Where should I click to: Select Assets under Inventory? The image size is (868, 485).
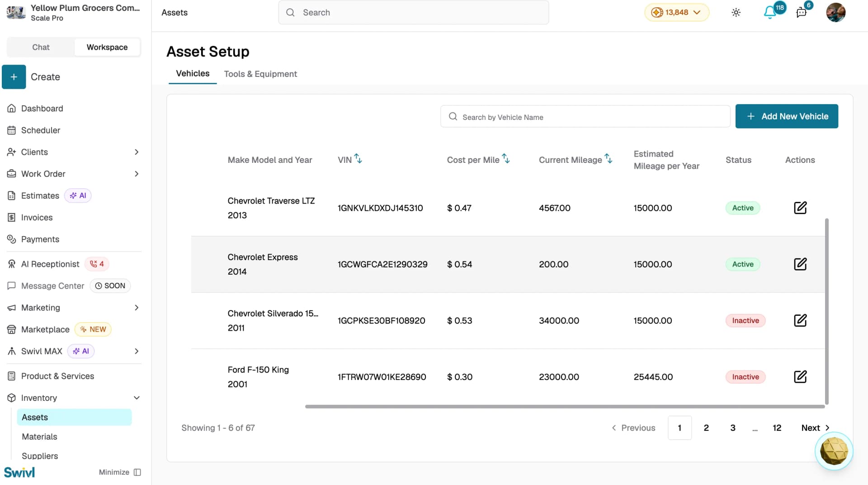point(74,417)
